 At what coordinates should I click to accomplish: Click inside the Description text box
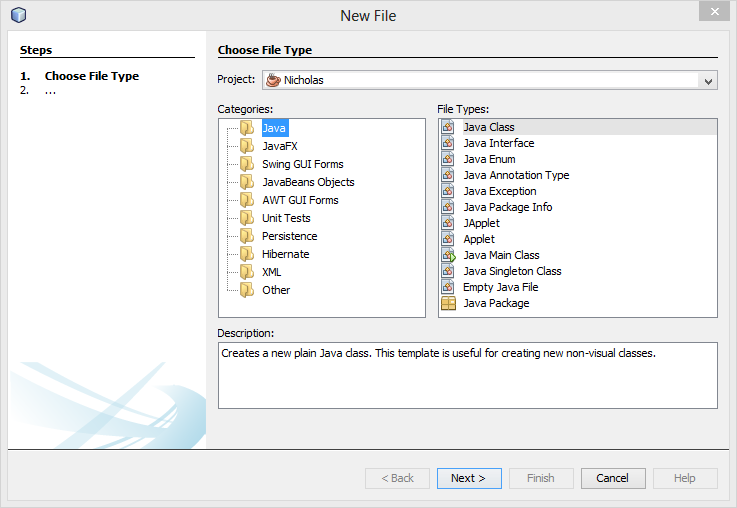click(468, 375)
